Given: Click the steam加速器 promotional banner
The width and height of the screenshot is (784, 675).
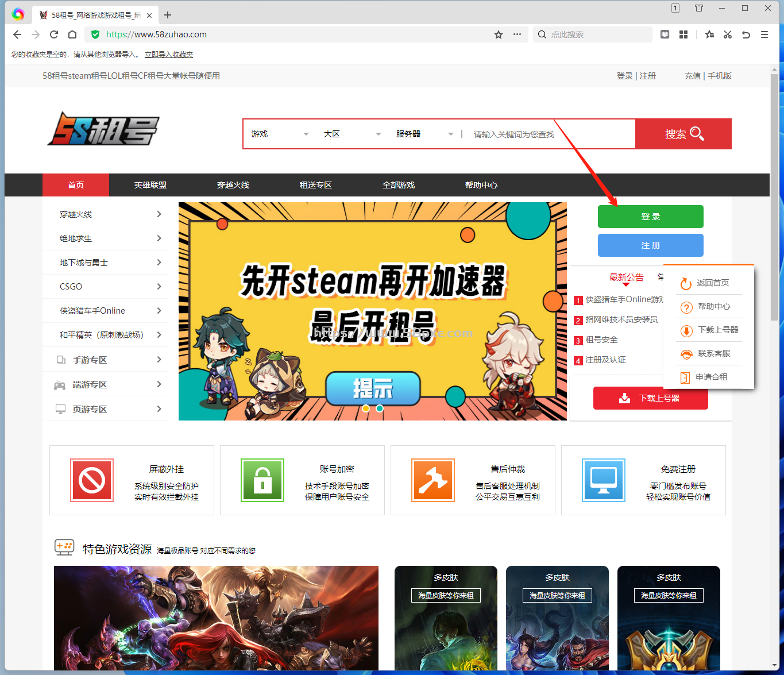Looking at the screenshot, I should pyautogui.click(x=373, y=311).
